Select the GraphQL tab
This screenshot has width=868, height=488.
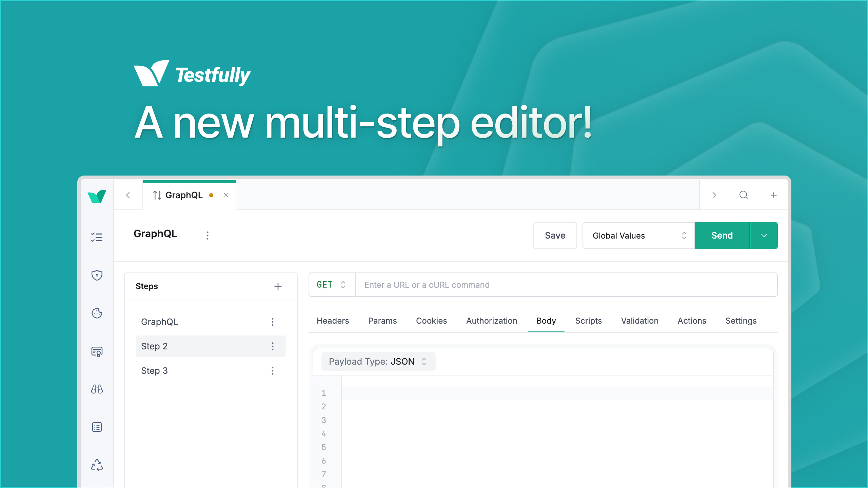(x=189, y=195)
